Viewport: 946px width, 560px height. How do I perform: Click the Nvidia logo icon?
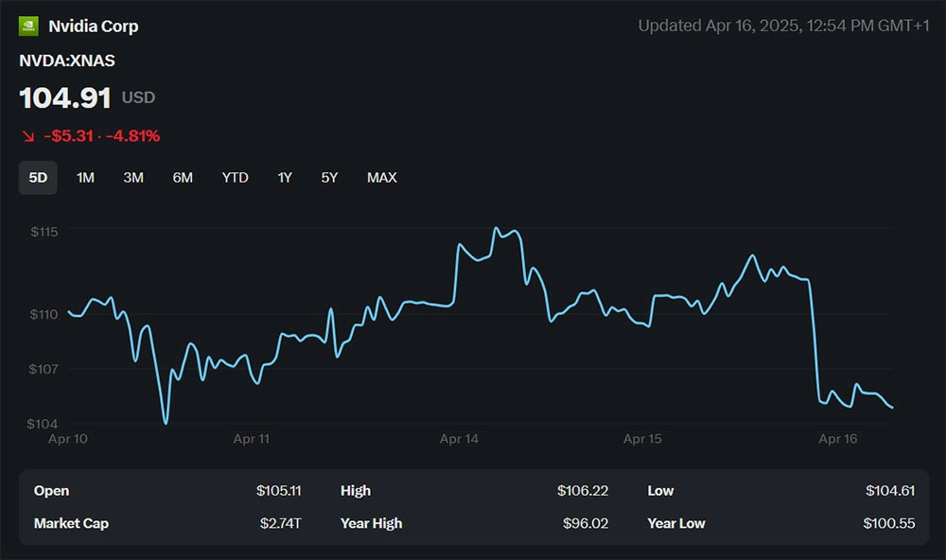(x=28, y=26)
